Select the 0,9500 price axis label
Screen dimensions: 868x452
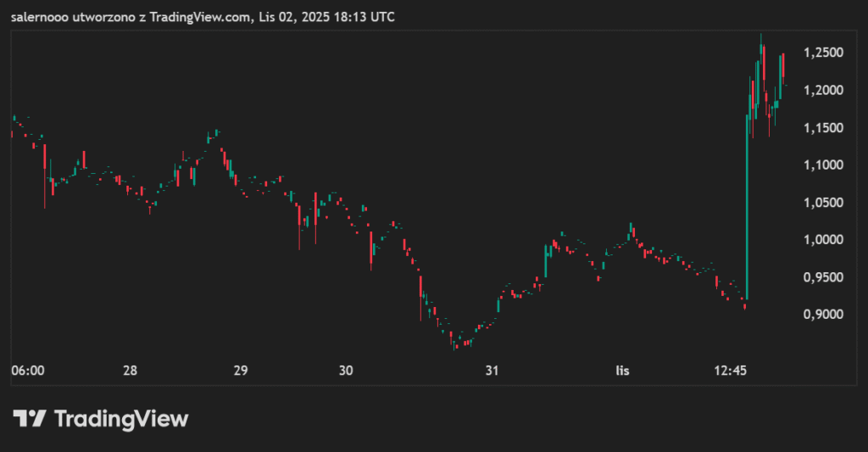coord(822,276)
